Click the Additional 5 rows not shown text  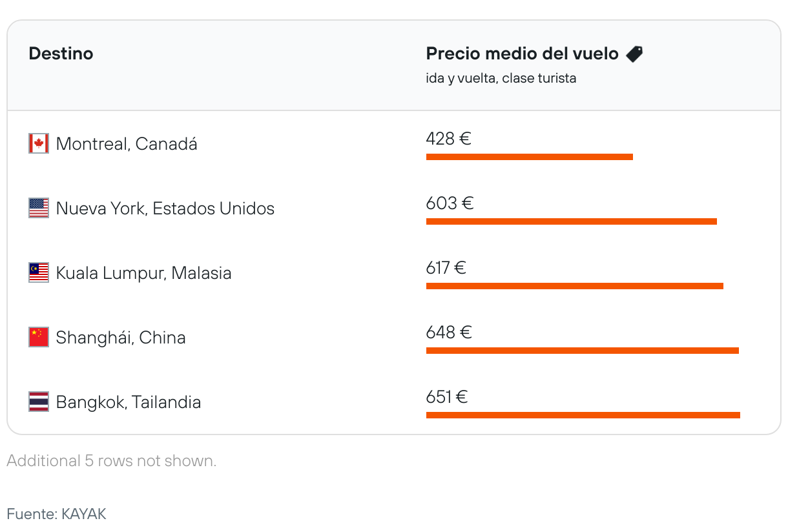pyautogui.click(x=111, y=461)
